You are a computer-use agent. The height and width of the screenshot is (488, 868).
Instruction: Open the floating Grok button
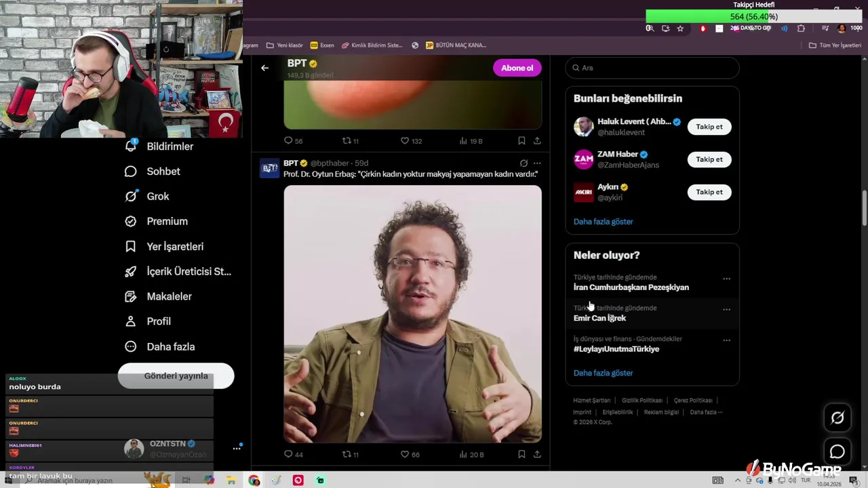[837, 418]
